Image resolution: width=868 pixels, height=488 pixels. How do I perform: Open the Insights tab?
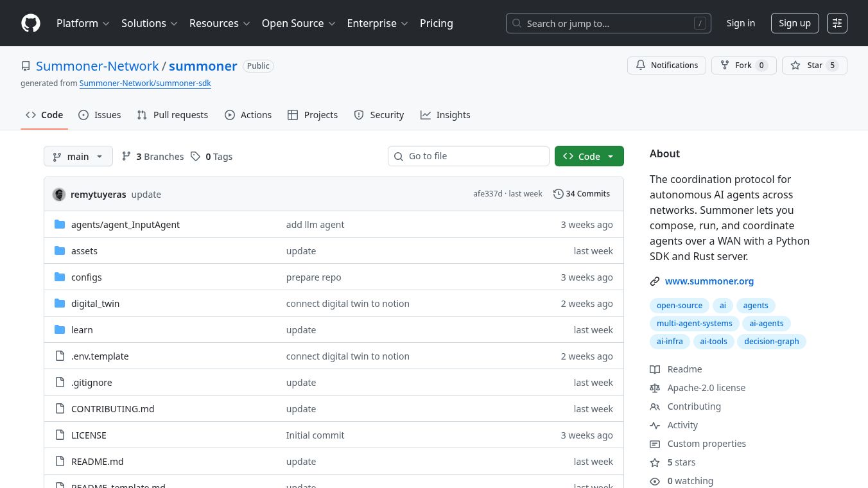pyautogui.click(x=446, y=115)
